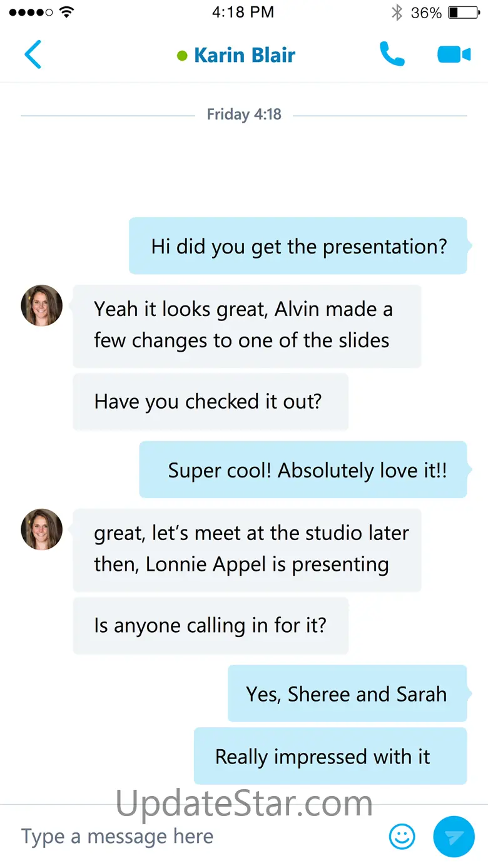This screenshot has height=868, width=488.
Task: Select the 'Yes, Sheree and Sarah' message
Action: pyautogui.click(x=347, y=694)
